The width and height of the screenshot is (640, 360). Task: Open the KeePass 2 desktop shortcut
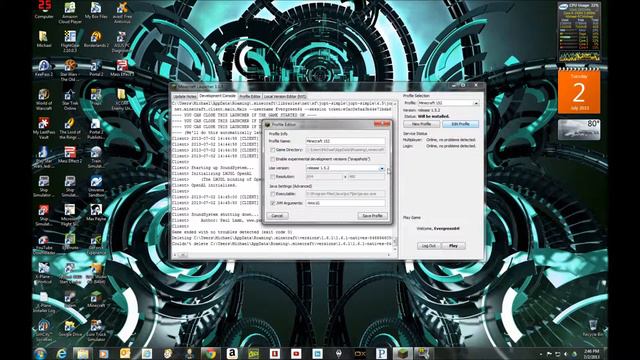coord(44,68)
